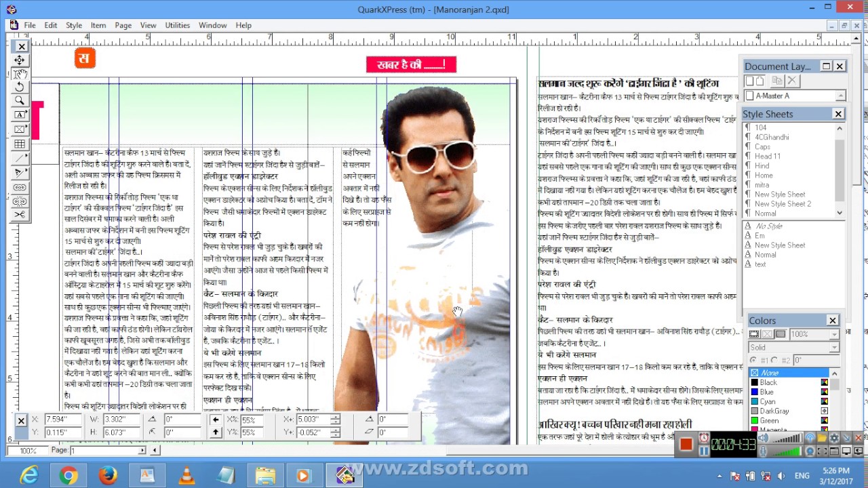Open the recorder settings gear

pyautogui.click(x=834, y=439)
